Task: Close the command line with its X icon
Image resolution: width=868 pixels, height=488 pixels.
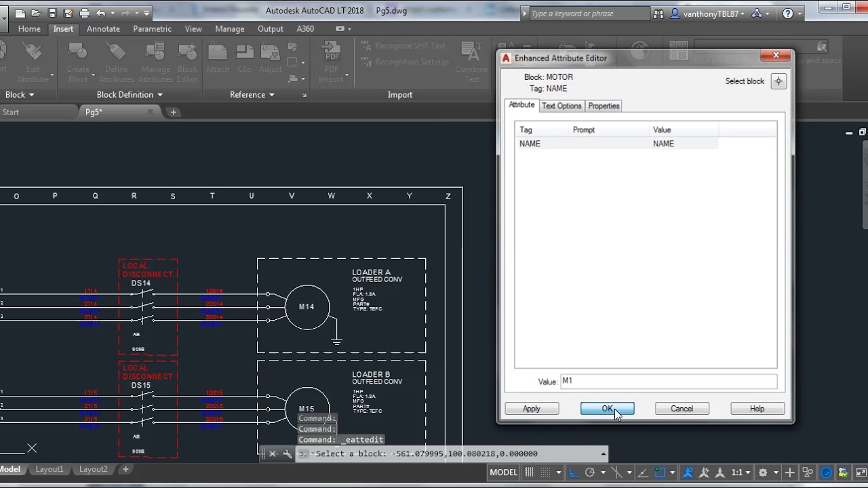Action: click(x=273, y=454)
